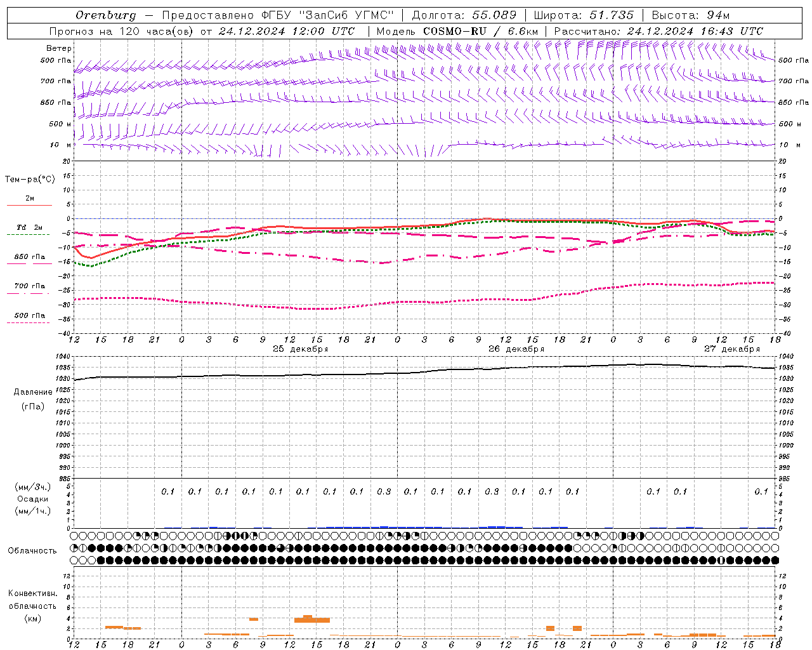The height and width of the screenshot is (650, 812).
Task: Click the '500 гПа' temperature legend entry
Action: point(29,315)
